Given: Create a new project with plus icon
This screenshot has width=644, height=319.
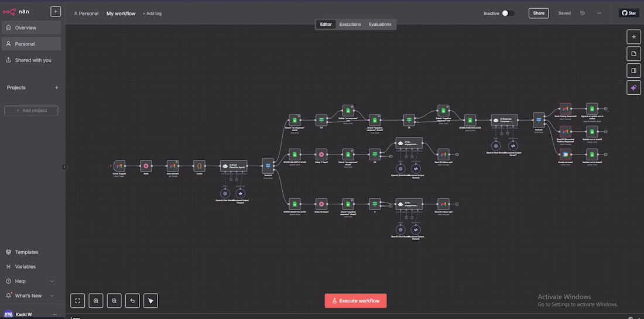Looking at the screenshot, I should pyautogui.click(x=57, y=87).
